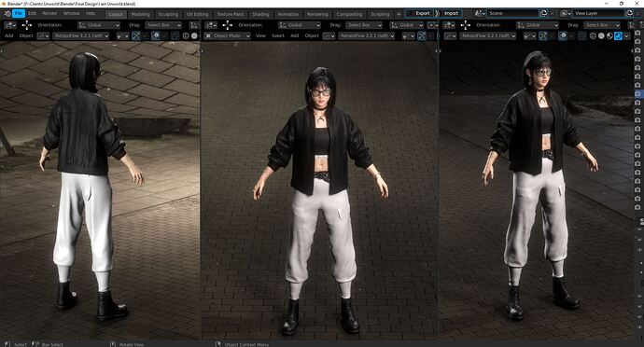The height and width of the screenshot is (347, 644).
Task: Open editor type dropdown in middle viewport
Action: pos(211,25)
